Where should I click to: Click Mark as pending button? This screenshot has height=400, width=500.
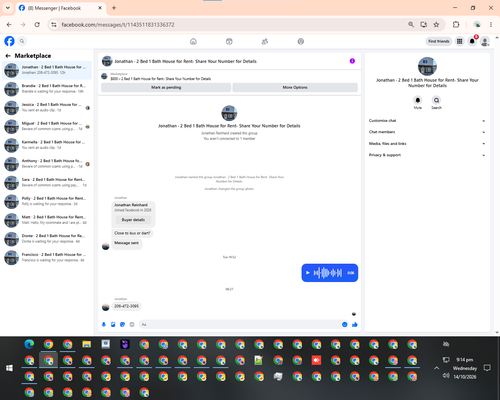pyautogui.click(x=166, y=87)
